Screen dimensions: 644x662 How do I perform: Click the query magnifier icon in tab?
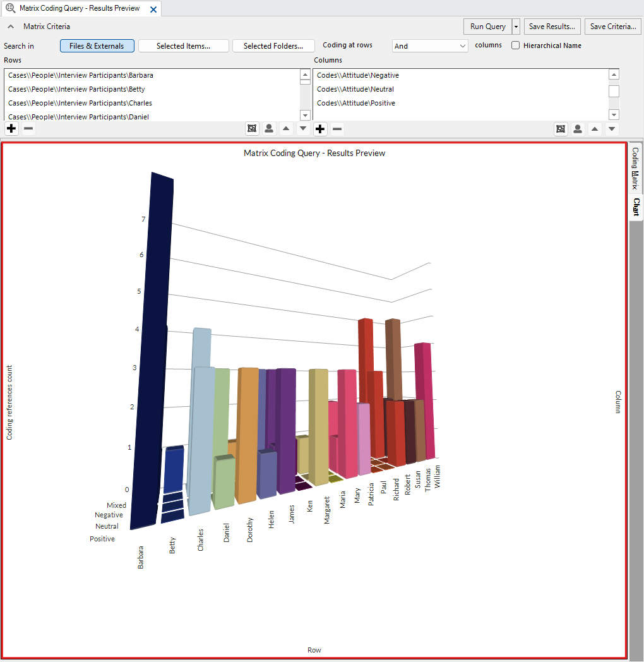(10, 8)
